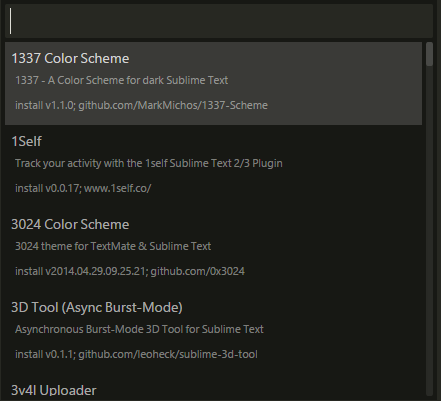
Task: Click the github.com/MarkMichos/1337-Scheme install line
Action: click(x=141, y=105)
